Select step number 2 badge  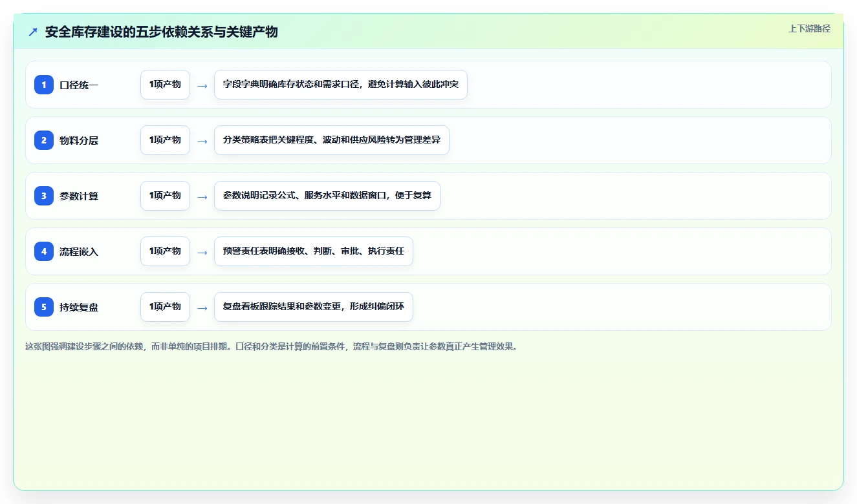pyautogui.click(x=44, y=140)
